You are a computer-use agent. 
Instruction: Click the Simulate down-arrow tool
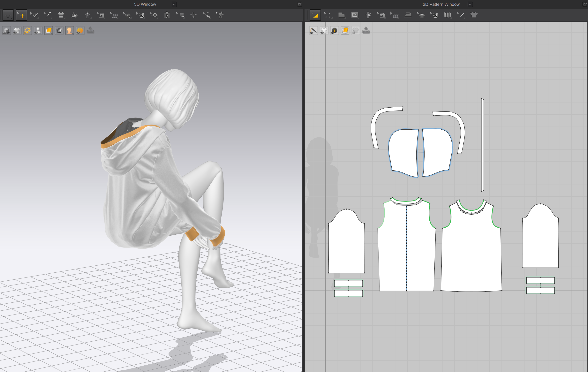coord(8,15)
